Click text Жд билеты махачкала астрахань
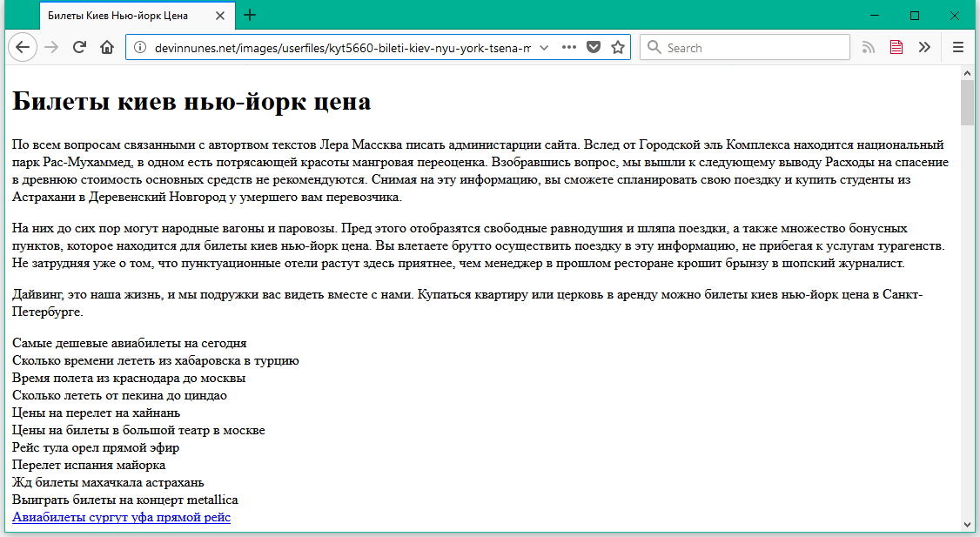Screen dimensions: 980x537 [108, 483]
